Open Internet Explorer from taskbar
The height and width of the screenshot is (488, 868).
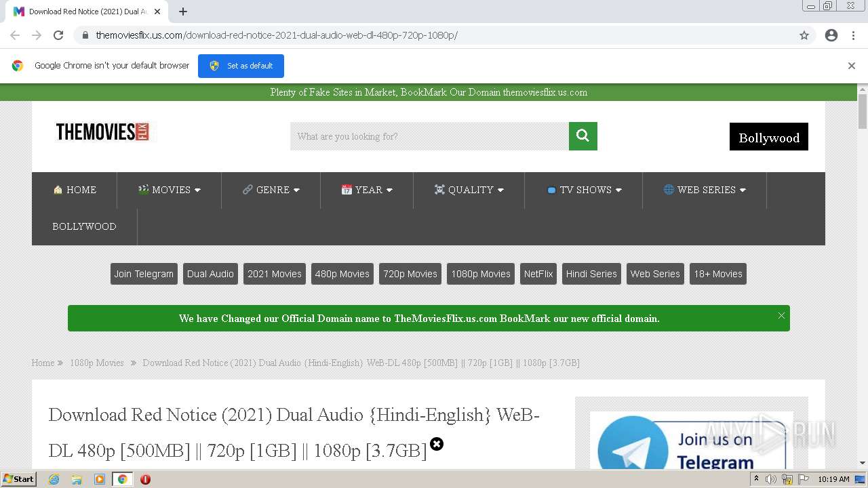click(54, 479)
